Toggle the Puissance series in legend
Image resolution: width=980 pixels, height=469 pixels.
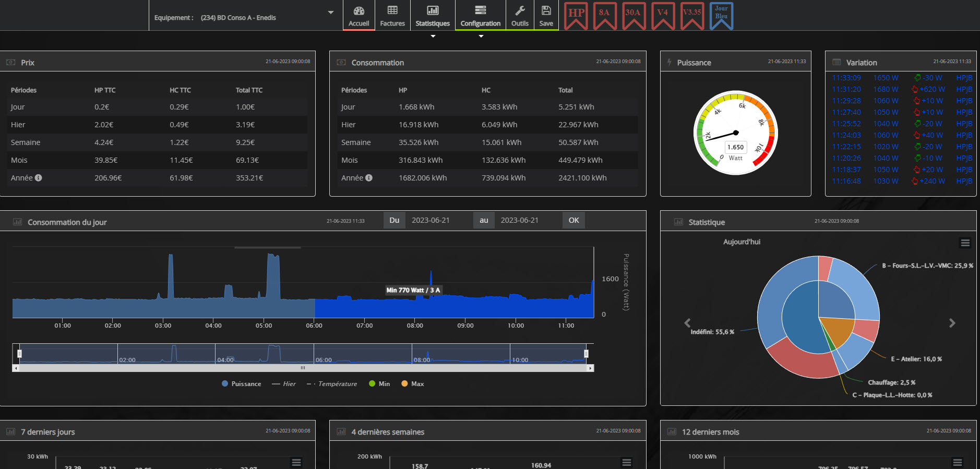click(x=241, y=383)
